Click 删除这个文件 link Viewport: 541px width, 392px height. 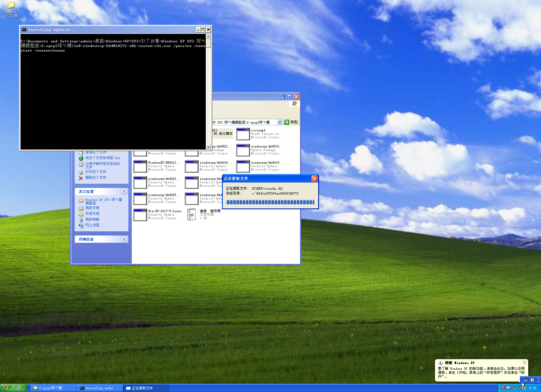(96, 178)
